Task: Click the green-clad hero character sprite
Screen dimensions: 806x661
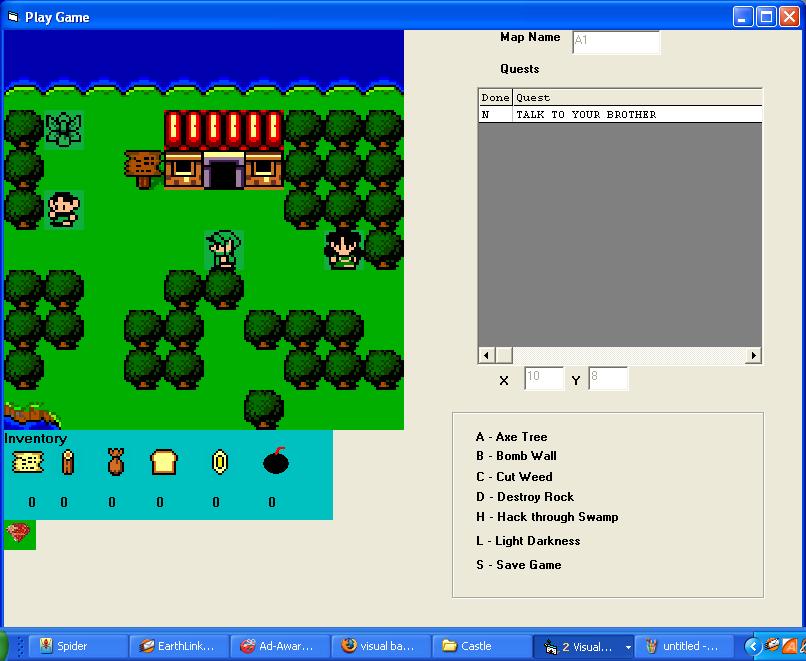Action: pyautogui.click(x=223, y=250)
